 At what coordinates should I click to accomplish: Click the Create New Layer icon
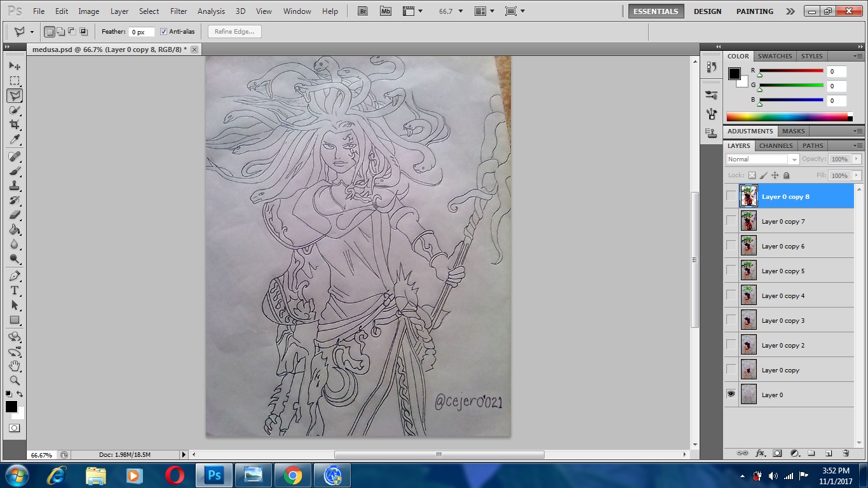pos(829,453)
